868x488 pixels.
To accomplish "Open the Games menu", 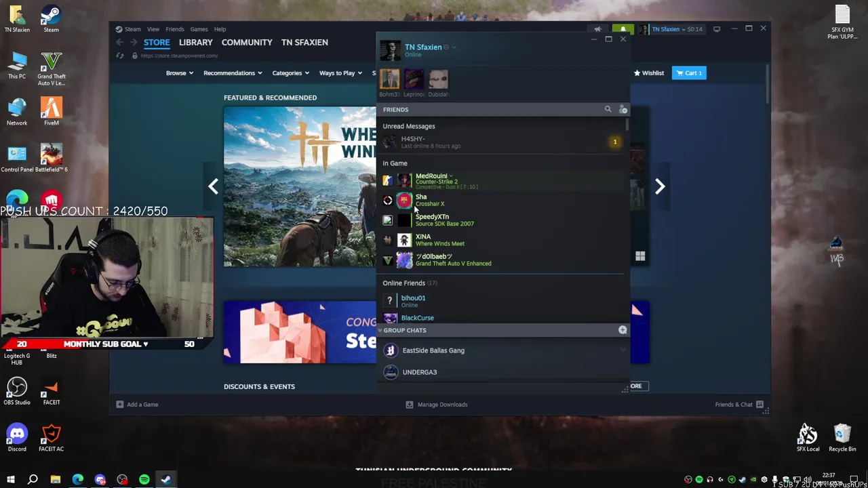I will click(199, 29).
